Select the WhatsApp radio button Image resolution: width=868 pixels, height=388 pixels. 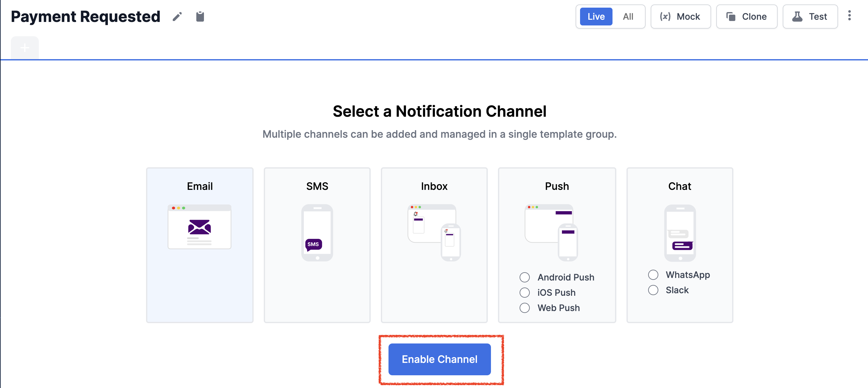coord(653,275)
